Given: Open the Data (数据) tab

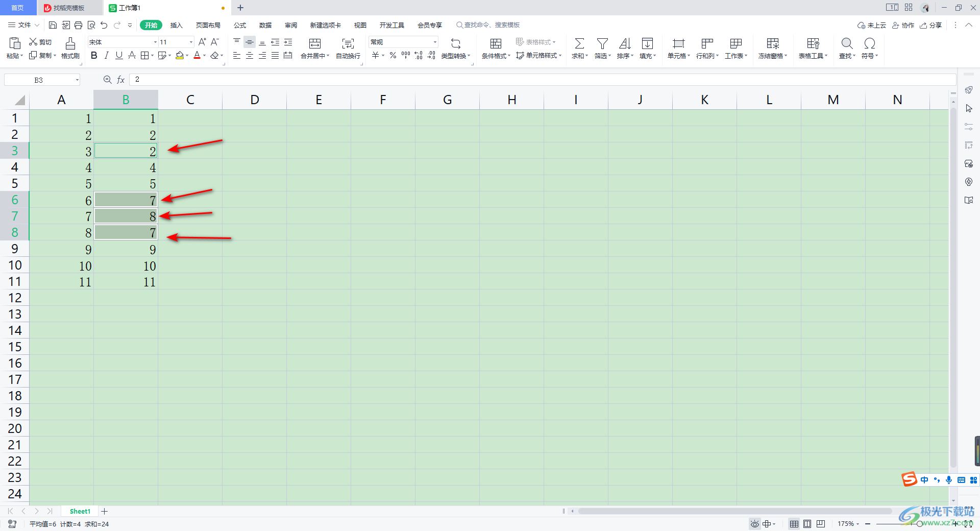Looking at the screenshot, I should (x=265, y=25).
